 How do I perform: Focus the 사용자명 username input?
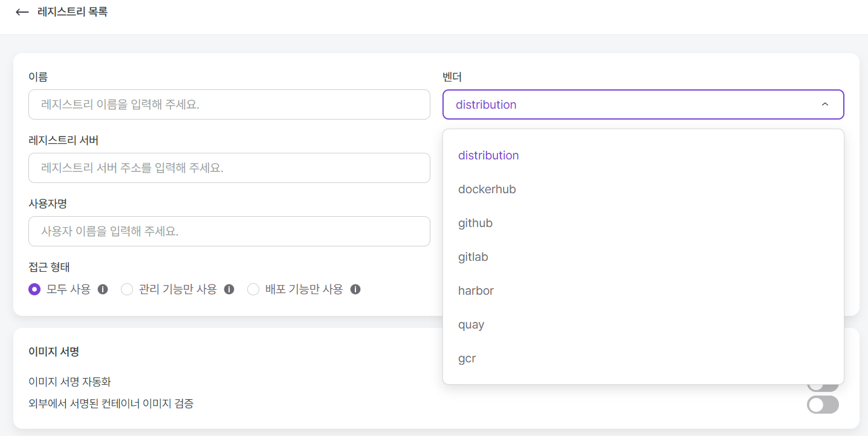click(x=229, y=231)
